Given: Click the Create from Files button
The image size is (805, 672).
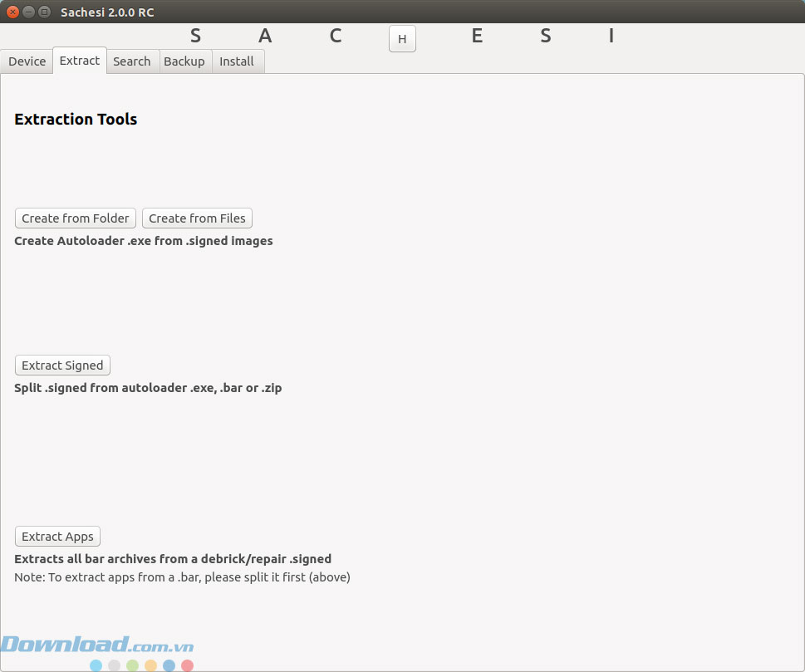Looking at the screenshot, I should [197, 218].
